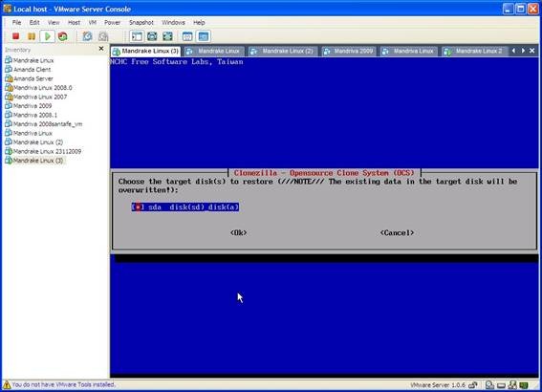Show previous tabs with left arrow
542x392 pixels.
[513, 51]
